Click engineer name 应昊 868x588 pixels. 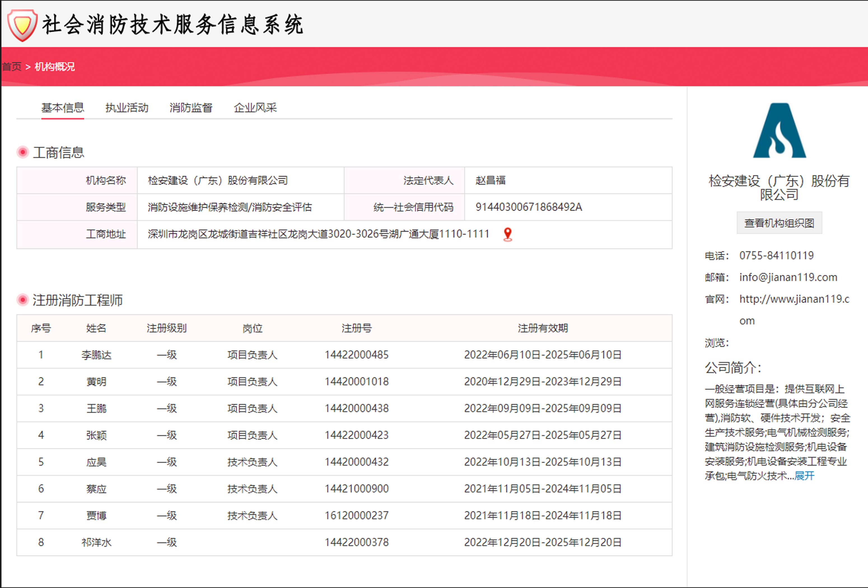click(x=96, y=462)
